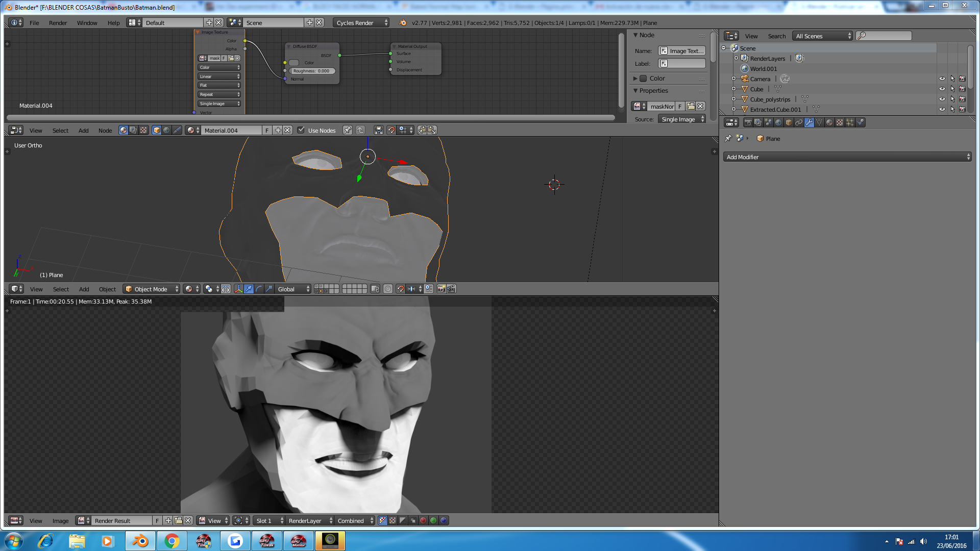Toggle Cube_polystrips renderability icon
This screenshot has height=551, width=980.
tap(963, 99)
